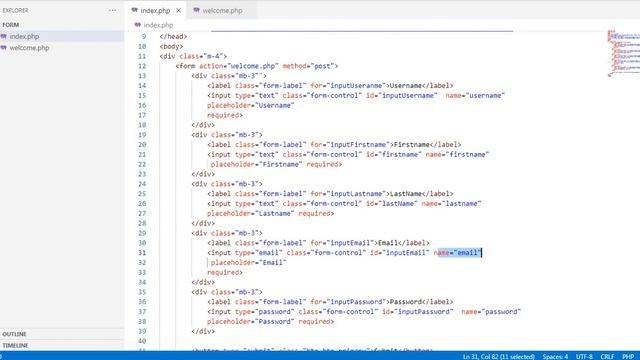Screen dimensions: 640x360
Task: Click the index.php breadcrumb
Action: [x=158, y=25]
